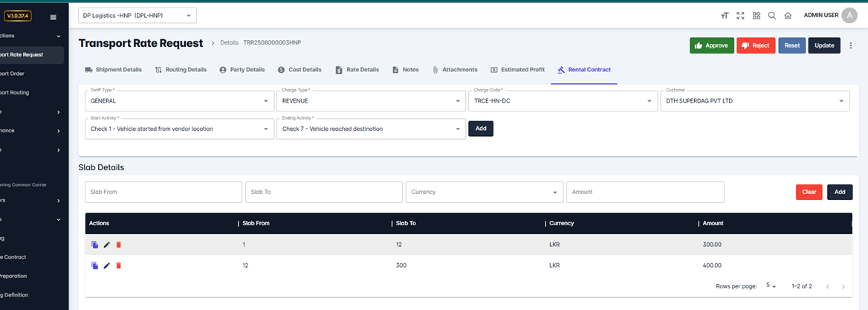Image resolution: width=868 pixels, height=310 pixels.
Task: Click the green Approve button
Action: pyautogui.click(x=711, y=45)
